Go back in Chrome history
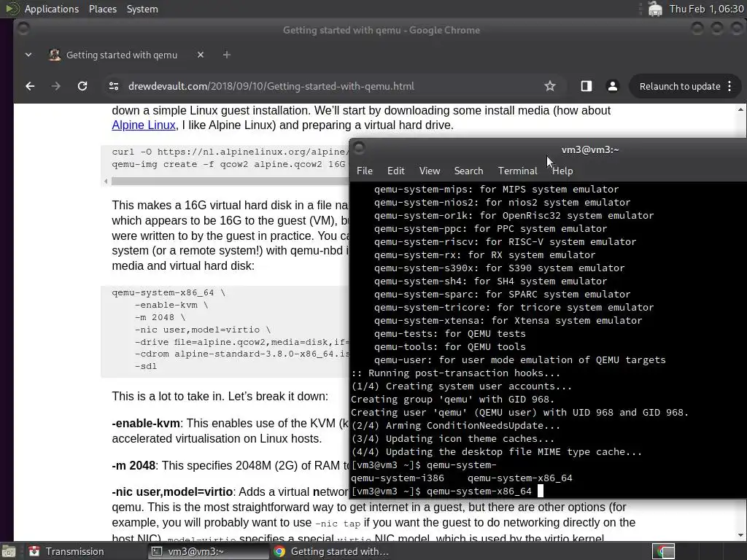Viewport: 747px width, 560px height. point(30,86)
